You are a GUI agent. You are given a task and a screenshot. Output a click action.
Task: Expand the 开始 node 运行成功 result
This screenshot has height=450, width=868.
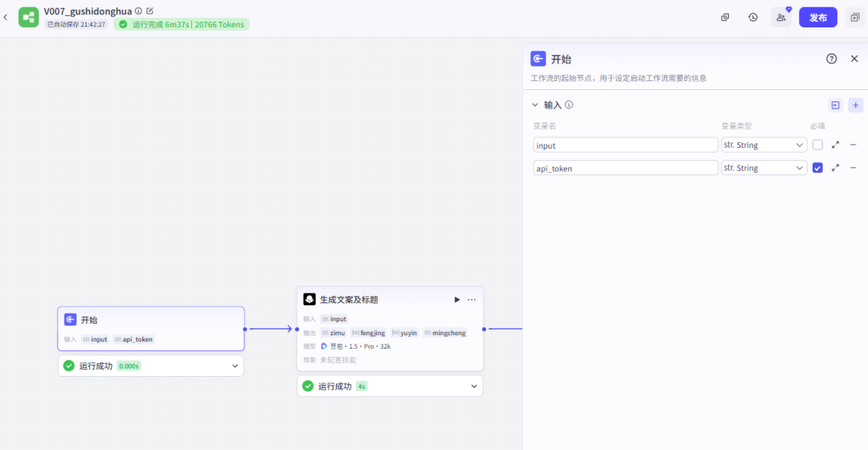[x=235, y=366]
